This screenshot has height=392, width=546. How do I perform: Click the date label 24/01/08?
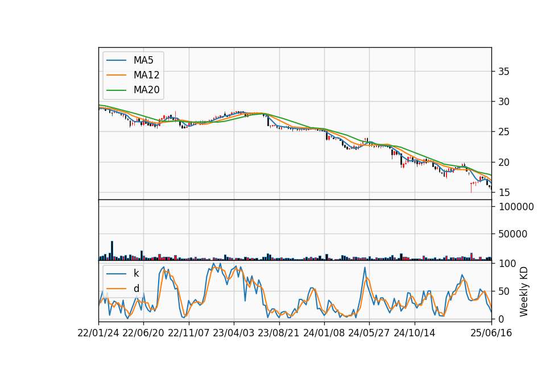click(324, 333)
